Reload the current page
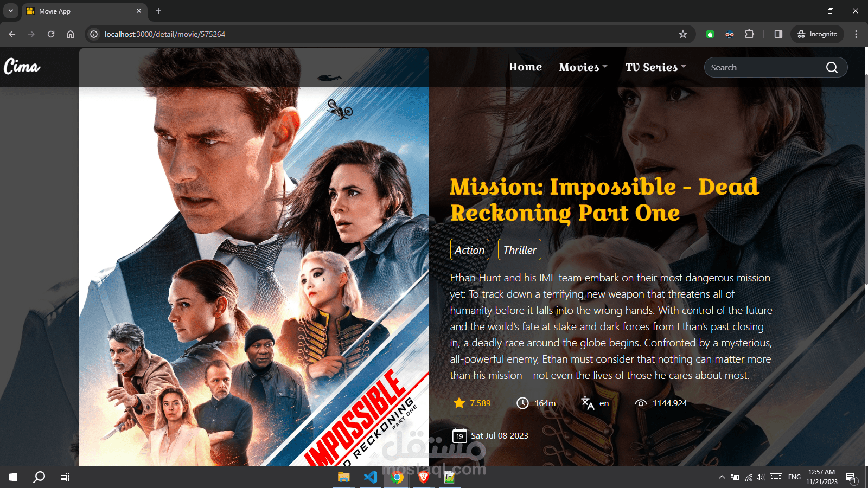 [51, 34]
